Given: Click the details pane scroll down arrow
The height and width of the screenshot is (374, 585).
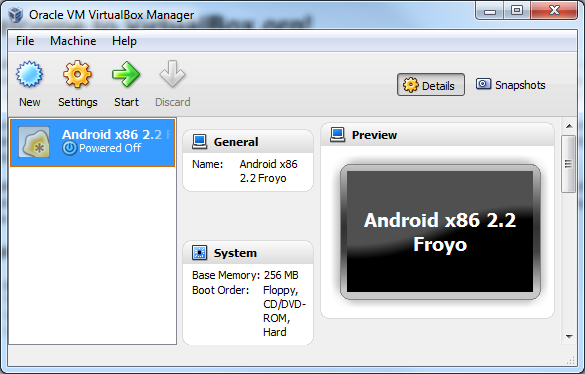Looking at the screenshot, I should [x=569, y=337].
